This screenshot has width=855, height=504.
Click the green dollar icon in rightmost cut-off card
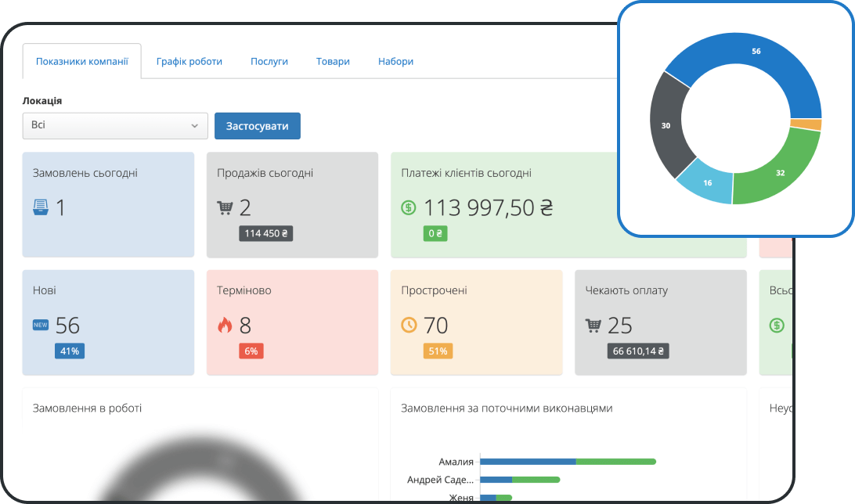tap(776, 325)
